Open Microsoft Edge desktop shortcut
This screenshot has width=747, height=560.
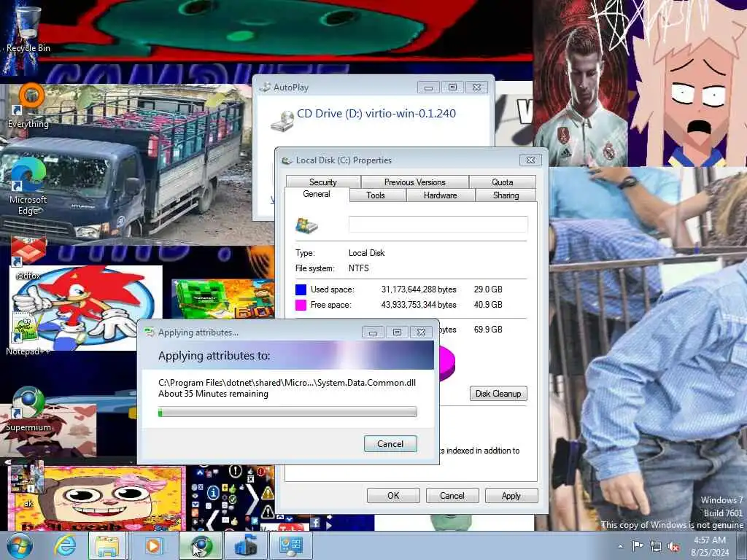point(28,187)
